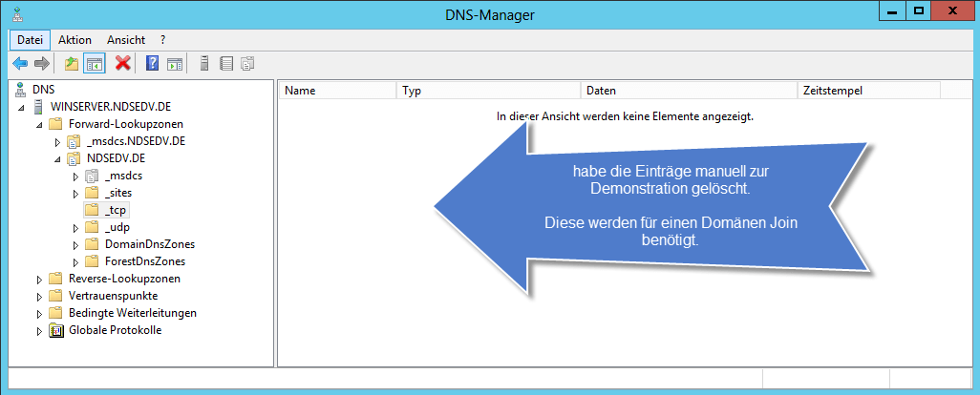980x395 pixels.
Task: Click the Show/Hide action pane icon
Action: [x=175, y=64]
